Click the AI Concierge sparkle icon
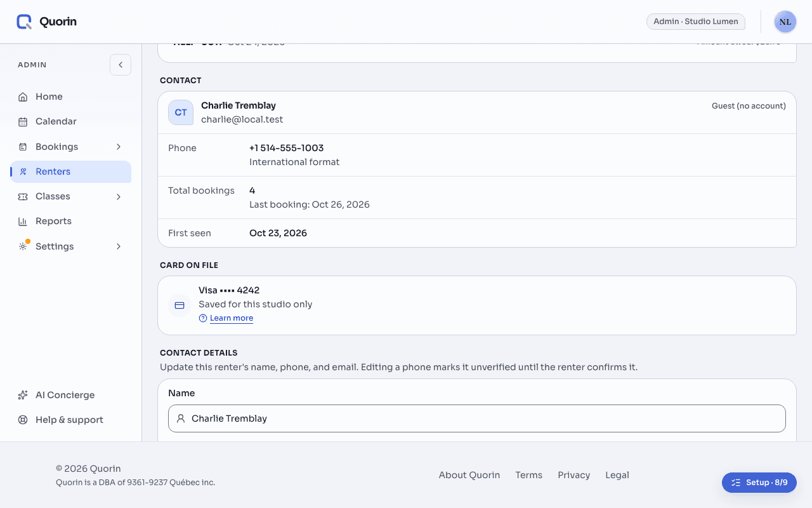The height and width of the screenshot is (508, 812). click(x=23, y=395)
